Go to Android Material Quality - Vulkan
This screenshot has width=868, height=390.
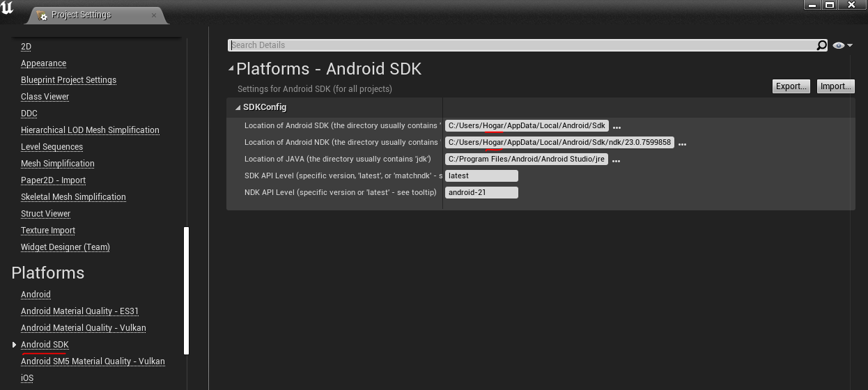83,328
